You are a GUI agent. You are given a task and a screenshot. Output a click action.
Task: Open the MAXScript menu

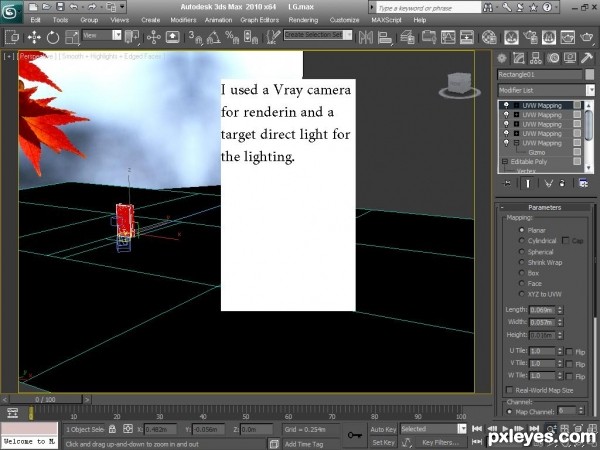click(x=386, y=20)
